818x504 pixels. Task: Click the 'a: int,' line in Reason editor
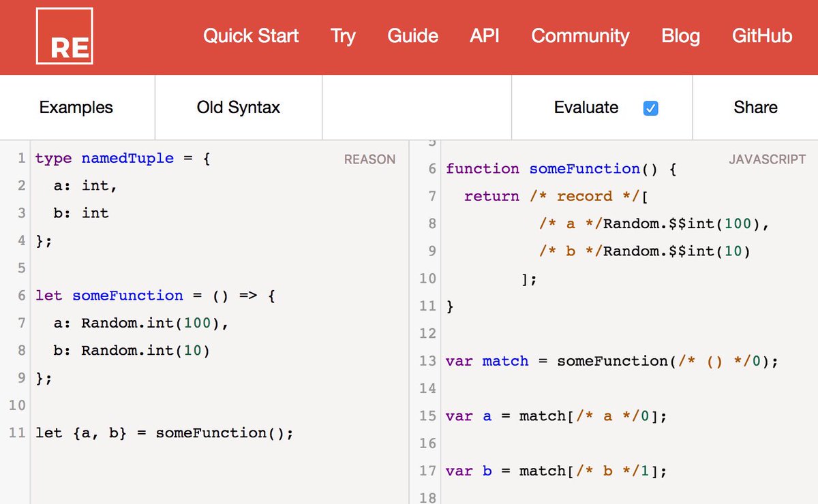(86, 186)
